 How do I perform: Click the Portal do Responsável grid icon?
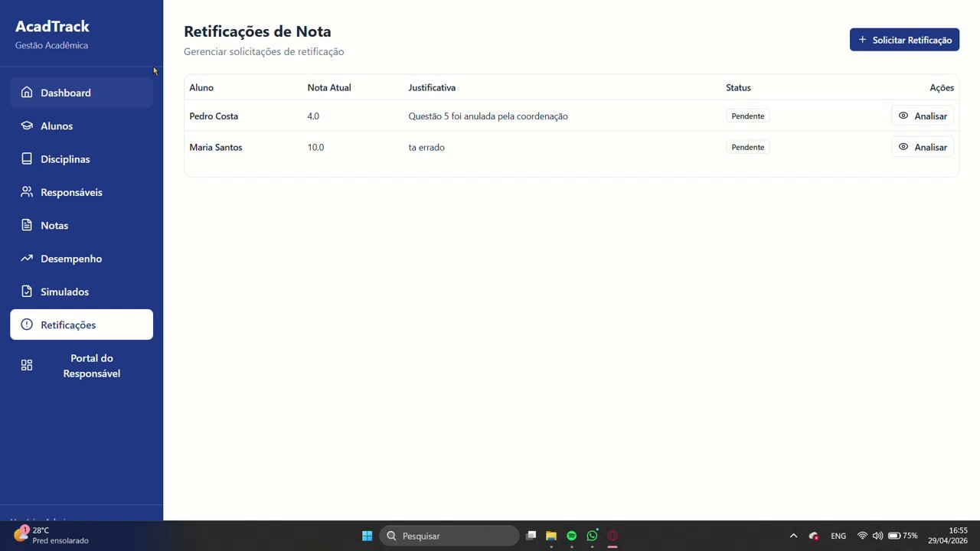(x=27, y=366)
